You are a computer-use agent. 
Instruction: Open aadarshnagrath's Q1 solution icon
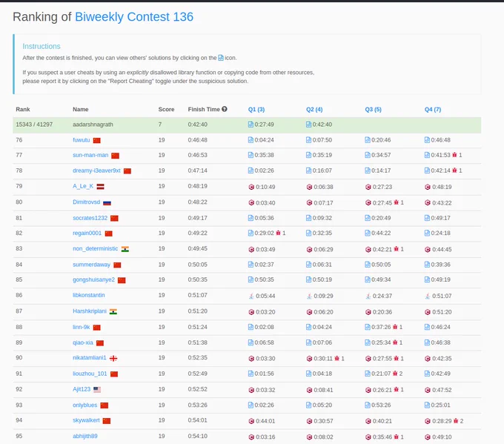(251, 125)
